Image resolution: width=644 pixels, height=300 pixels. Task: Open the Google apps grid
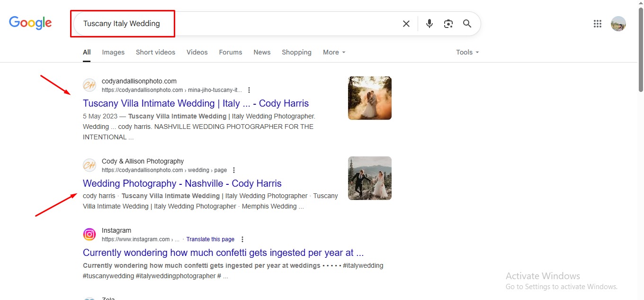tap(597, 24)
